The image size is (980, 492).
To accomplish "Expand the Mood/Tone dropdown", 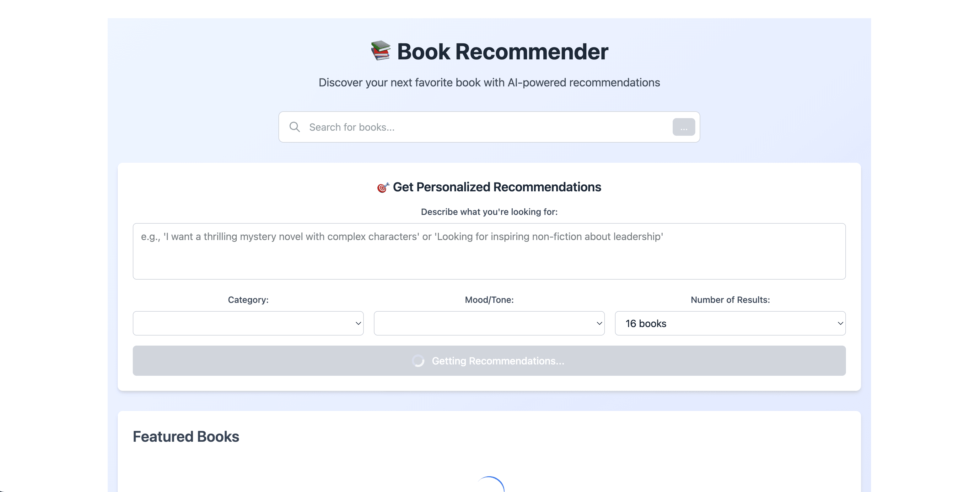I will (x=489, y=323).
